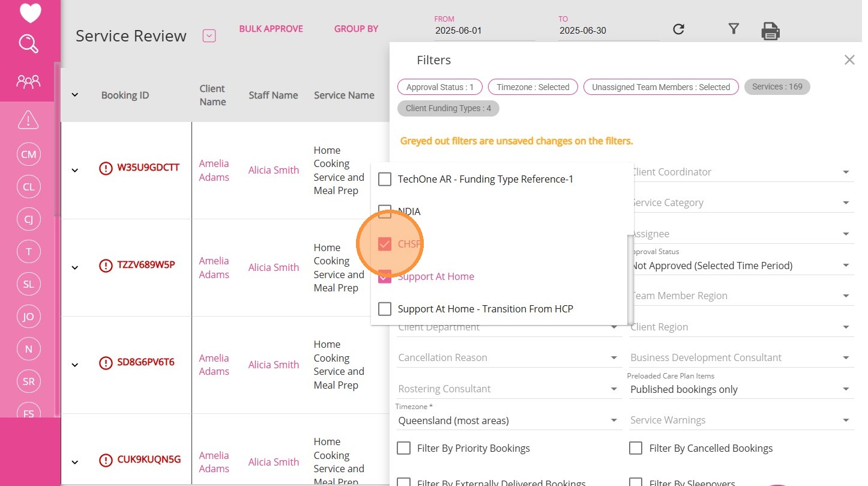This screenshot has height=486, width=868.
Task: Expand the row for booking TZZV689W5P
Action: click(x=75, y=267)
